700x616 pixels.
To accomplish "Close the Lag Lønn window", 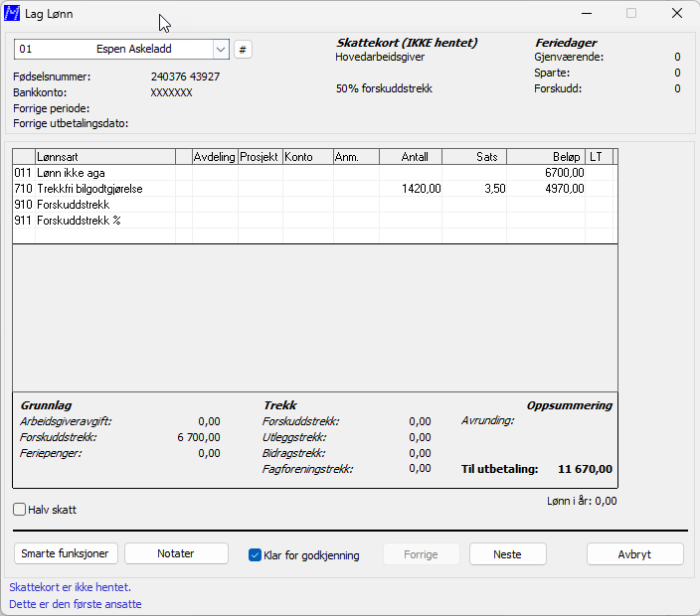I will (x=677, y=13).
